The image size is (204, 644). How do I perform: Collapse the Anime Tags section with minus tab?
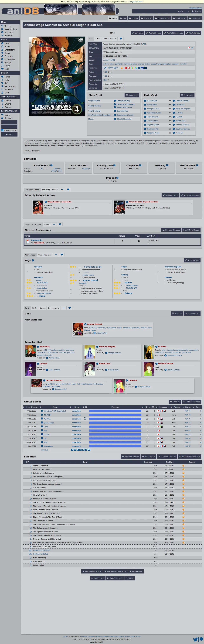(x=56, y=255)
